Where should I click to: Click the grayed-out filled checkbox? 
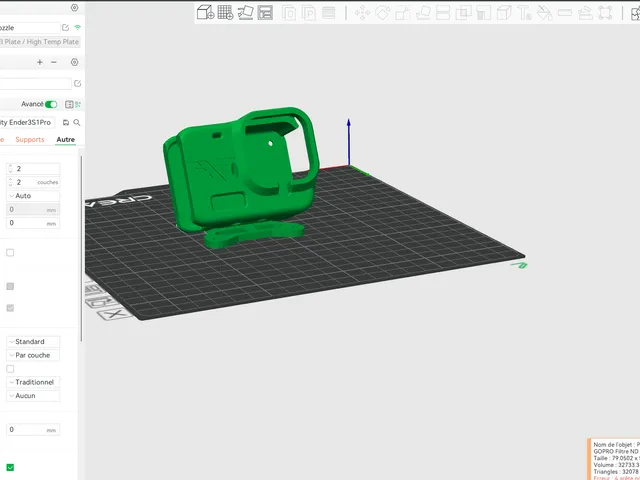pos(10,287)
